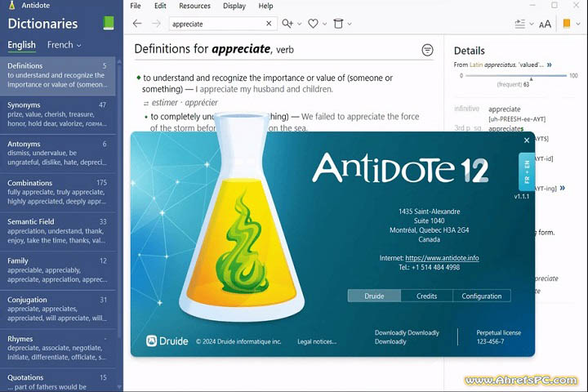
Task: Open dropdown arrow next to trash icon
Action: coord(350,24)
